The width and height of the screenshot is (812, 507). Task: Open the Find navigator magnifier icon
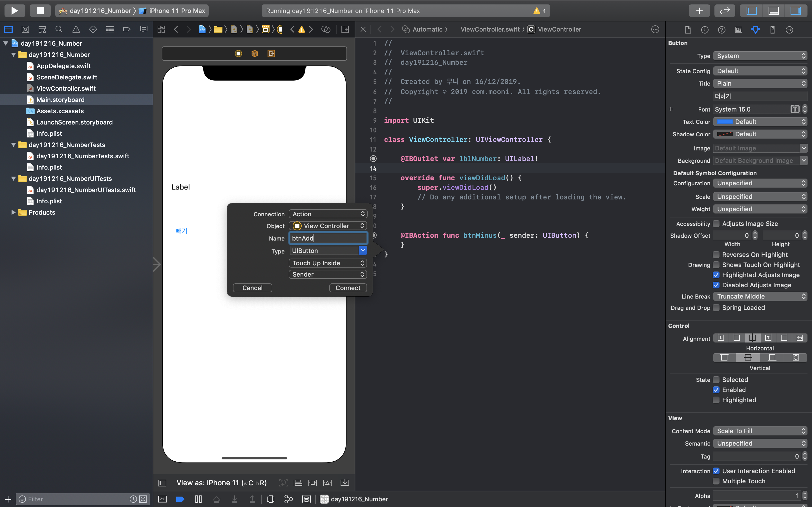[59, 30]
